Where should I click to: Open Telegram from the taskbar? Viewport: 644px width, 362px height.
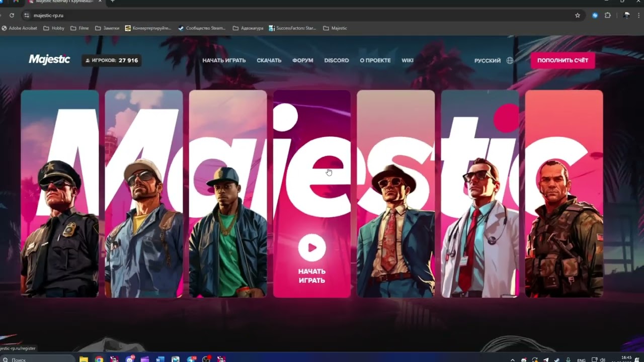191,359
